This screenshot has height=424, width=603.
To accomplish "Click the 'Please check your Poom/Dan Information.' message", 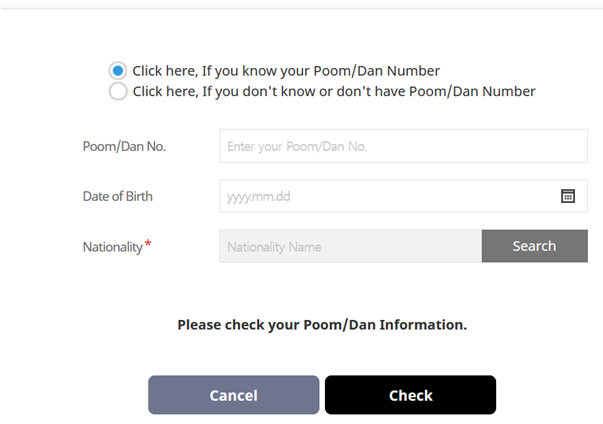I will pos(322,325).
